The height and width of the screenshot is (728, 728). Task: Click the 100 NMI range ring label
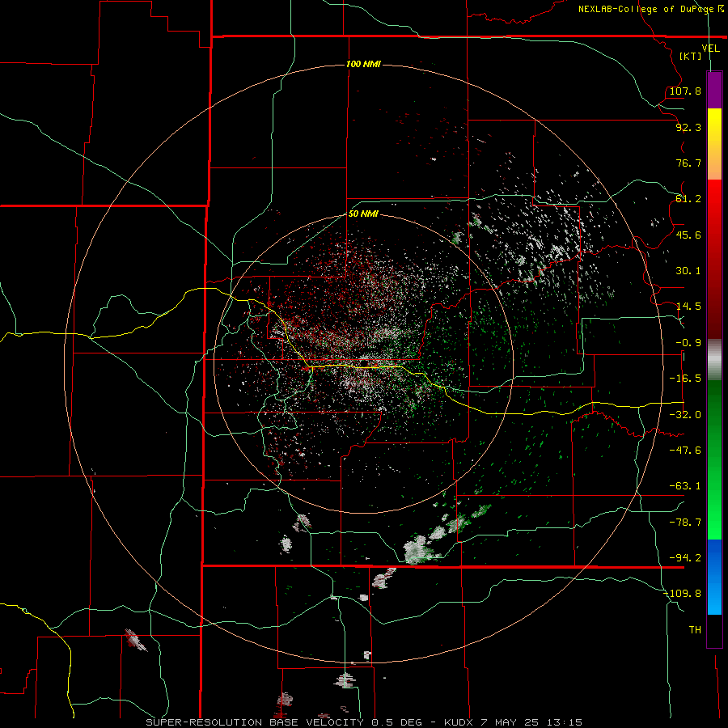(x=363, y=64)
